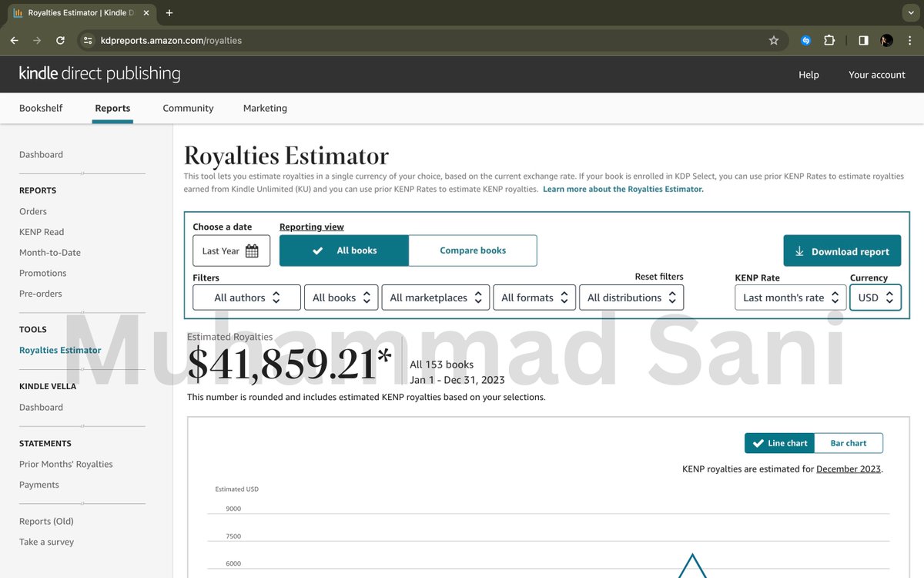
Task: Open the KENP Read report
Action: (42, 232)
